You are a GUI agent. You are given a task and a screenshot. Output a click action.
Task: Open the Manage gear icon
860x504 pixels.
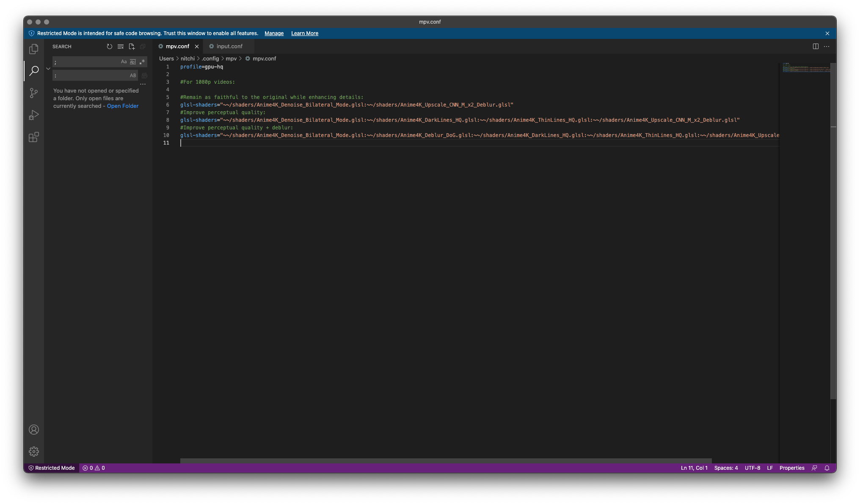coord(33,452)
